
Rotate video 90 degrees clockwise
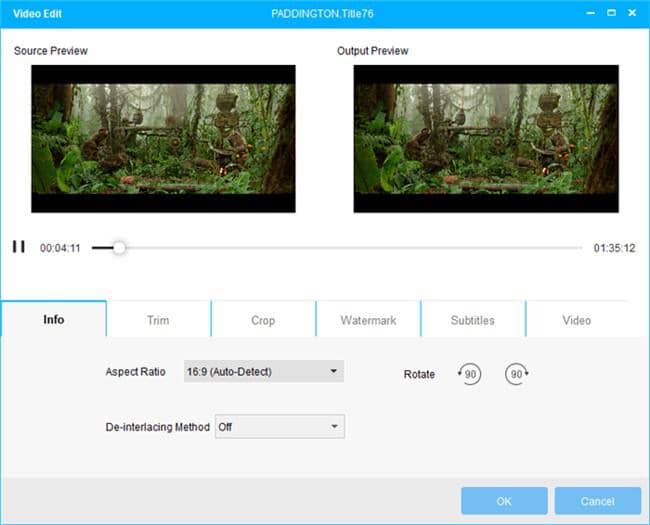517,374
